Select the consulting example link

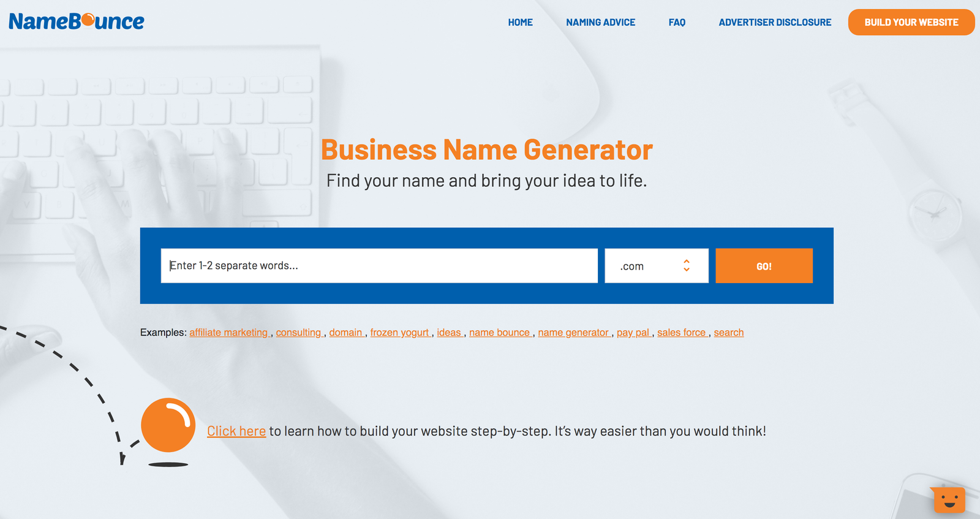tap(298, 333)
